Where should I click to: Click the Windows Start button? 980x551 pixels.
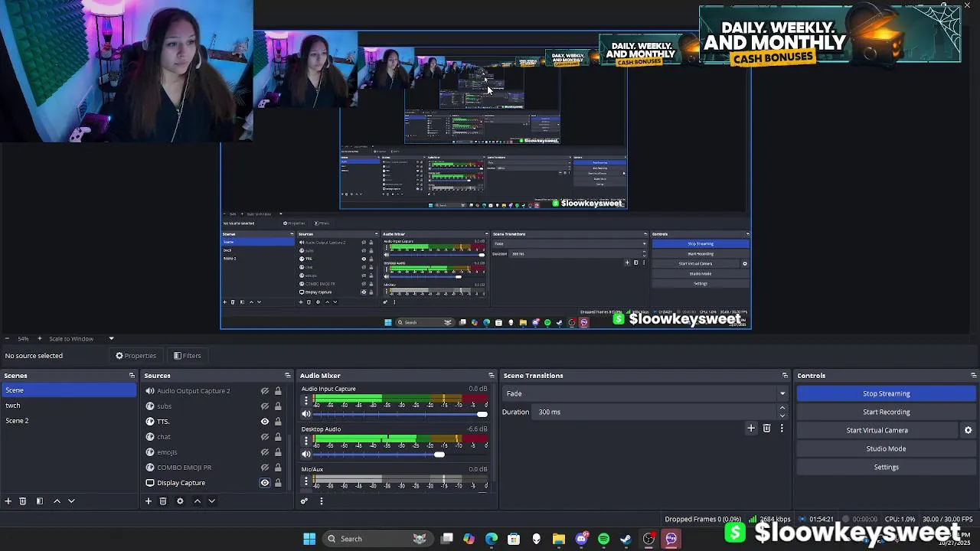(309, 539)
